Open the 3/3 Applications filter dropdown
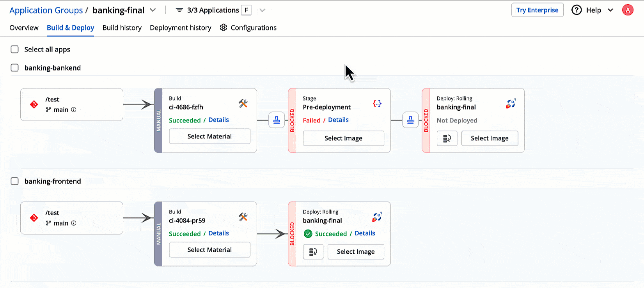Image resolution: width=644 pixels, height=288 pixels. tap(263, 10)
